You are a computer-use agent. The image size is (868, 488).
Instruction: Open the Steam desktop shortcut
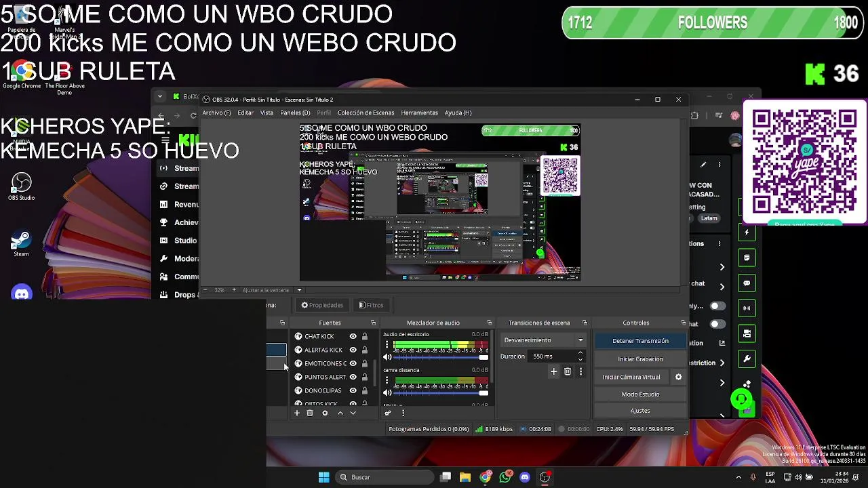pos(21,244)
